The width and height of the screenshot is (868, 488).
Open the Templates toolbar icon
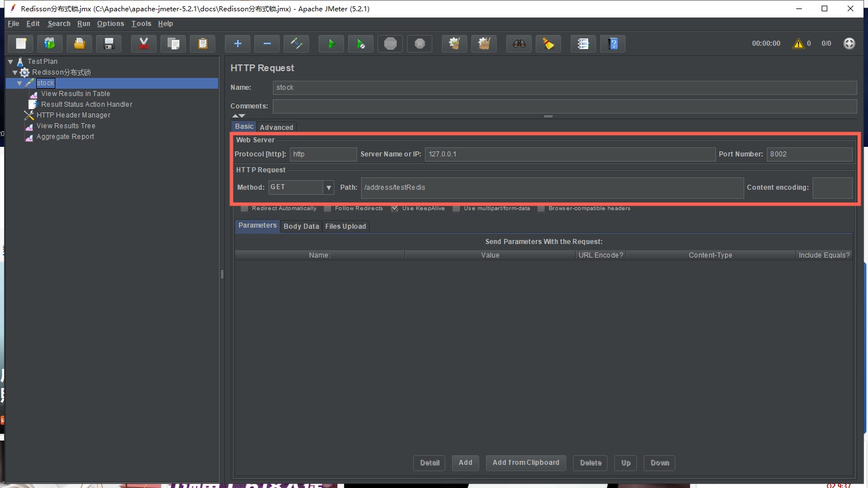pyautogui.click(x=50, y=43)
